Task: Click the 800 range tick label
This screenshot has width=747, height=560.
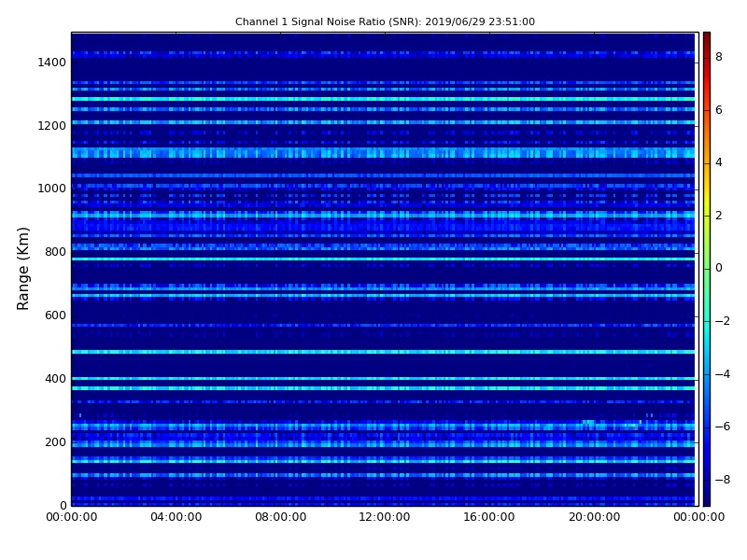Action: click(55, 252)
